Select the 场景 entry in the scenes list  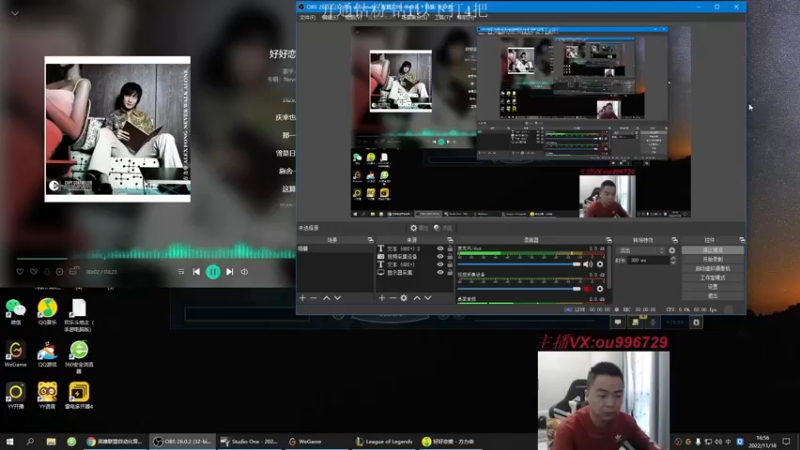[x=335, y=248]
